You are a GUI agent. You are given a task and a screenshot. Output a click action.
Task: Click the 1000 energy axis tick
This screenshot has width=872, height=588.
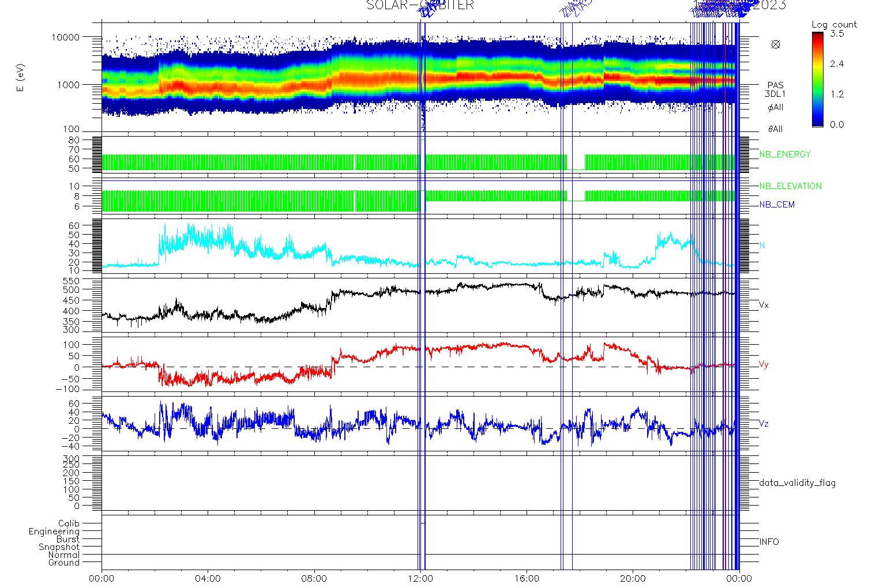(x=69, y=85)
